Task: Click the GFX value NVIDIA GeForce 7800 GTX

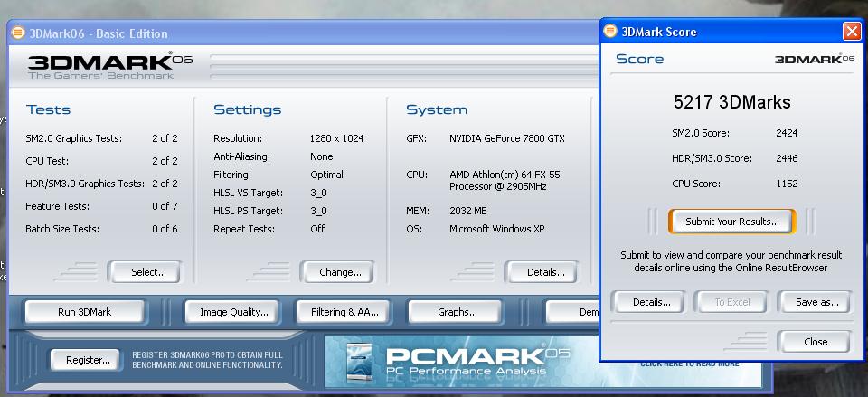Action: point(507,138)
